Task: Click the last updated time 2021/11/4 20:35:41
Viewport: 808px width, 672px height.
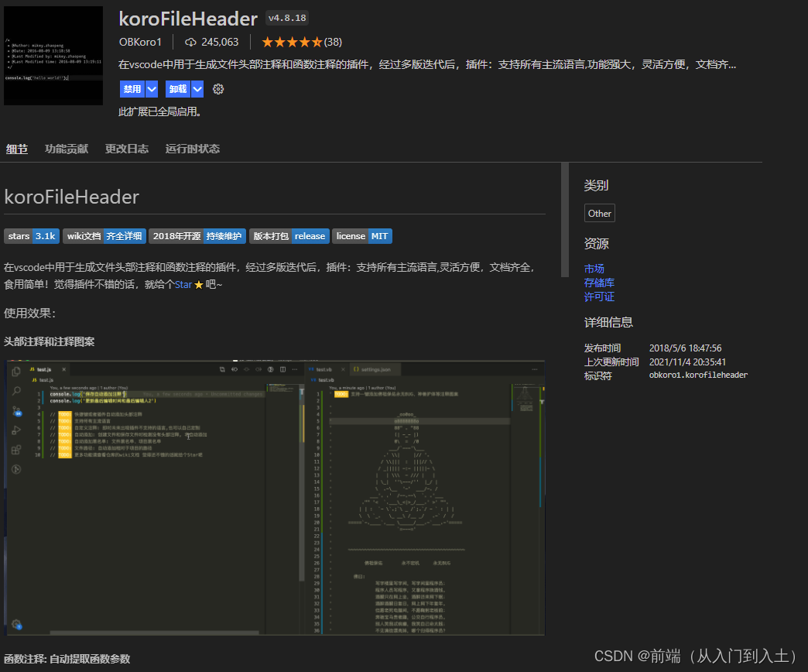Action: (x=687, y=362)
